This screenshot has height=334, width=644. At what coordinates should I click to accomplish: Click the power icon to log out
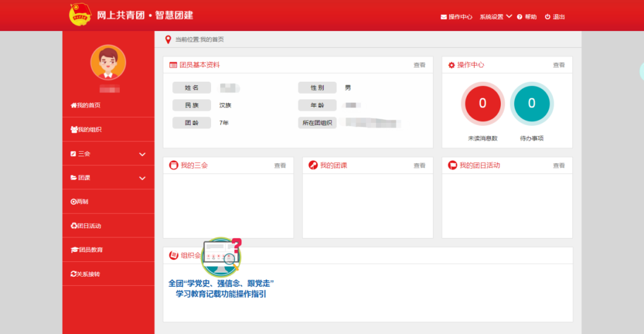547,17
